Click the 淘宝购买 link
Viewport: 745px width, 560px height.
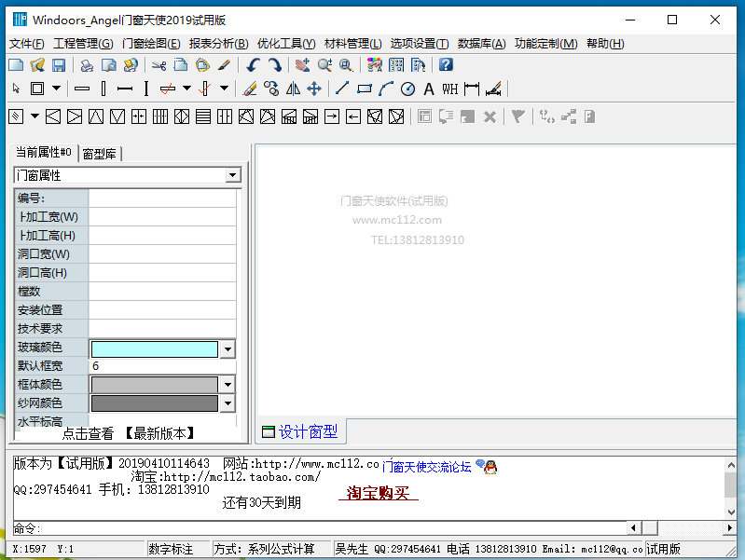point(379,493)
